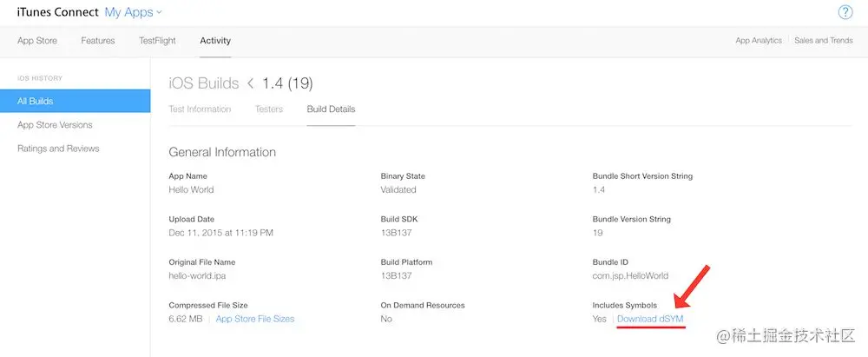The image size is (868, 357).
Task: Open App Analytics link
Action: tap(758, 41)
